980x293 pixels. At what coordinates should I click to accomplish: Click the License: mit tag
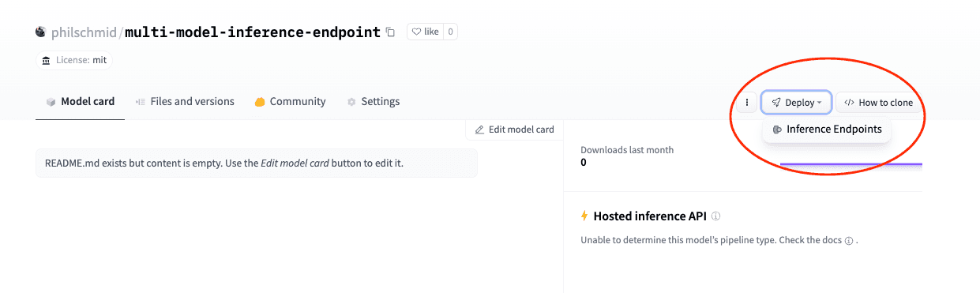(73, 60)
